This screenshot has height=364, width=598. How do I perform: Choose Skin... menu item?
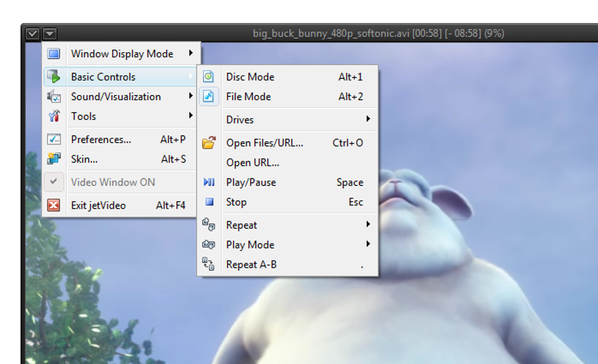tap(121, 159)
